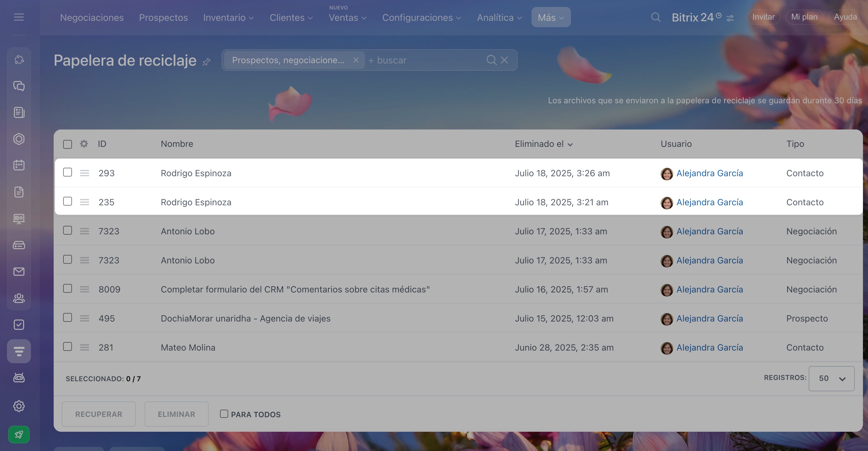Open the mail envelope sidebar icon
The image size is (868, 451).
click(19, 271)
